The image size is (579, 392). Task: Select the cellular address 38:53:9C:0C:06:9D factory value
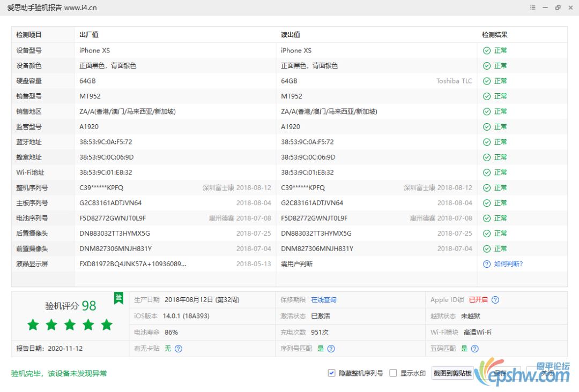[106, 157]
